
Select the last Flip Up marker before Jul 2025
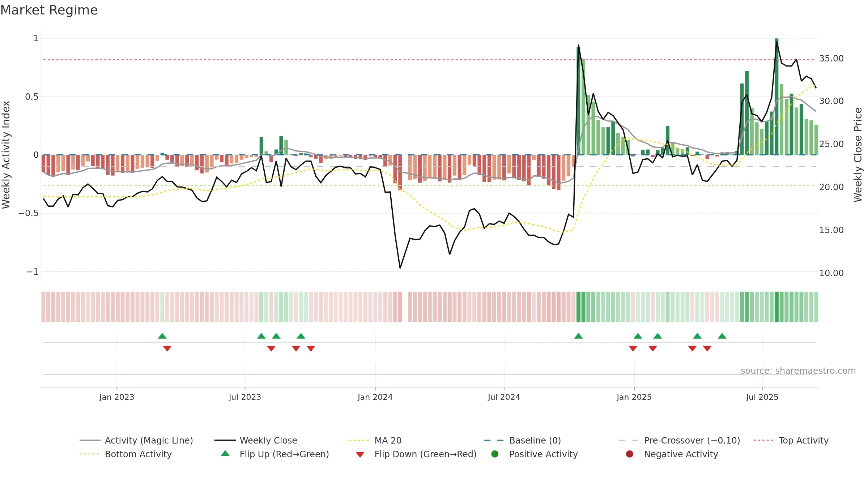point(722,336)
